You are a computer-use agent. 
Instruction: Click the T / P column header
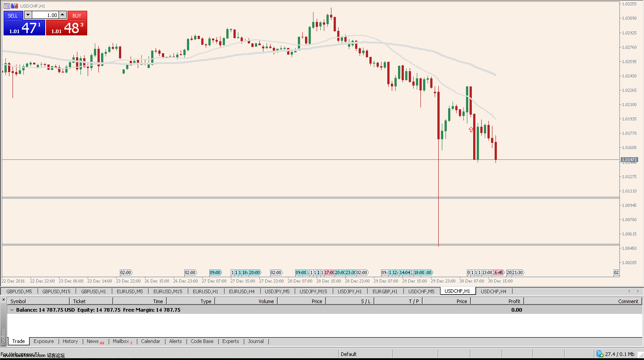(398, 301)
